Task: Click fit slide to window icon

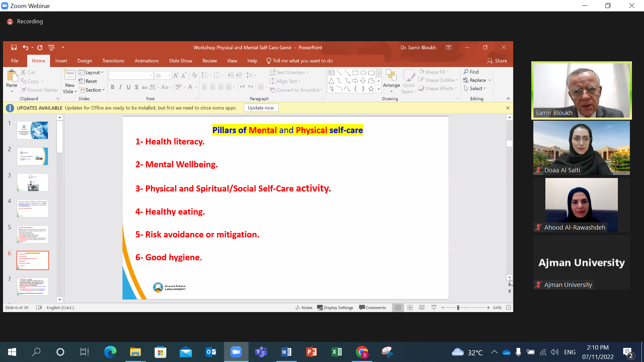Action: pos(508,308)
